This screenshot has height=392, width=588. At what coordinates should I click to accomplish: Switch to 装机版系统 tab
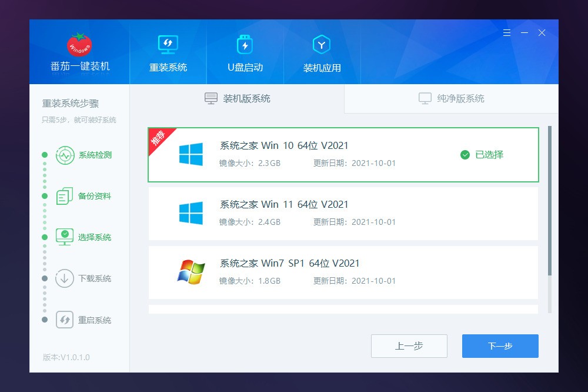coord(237,98)
